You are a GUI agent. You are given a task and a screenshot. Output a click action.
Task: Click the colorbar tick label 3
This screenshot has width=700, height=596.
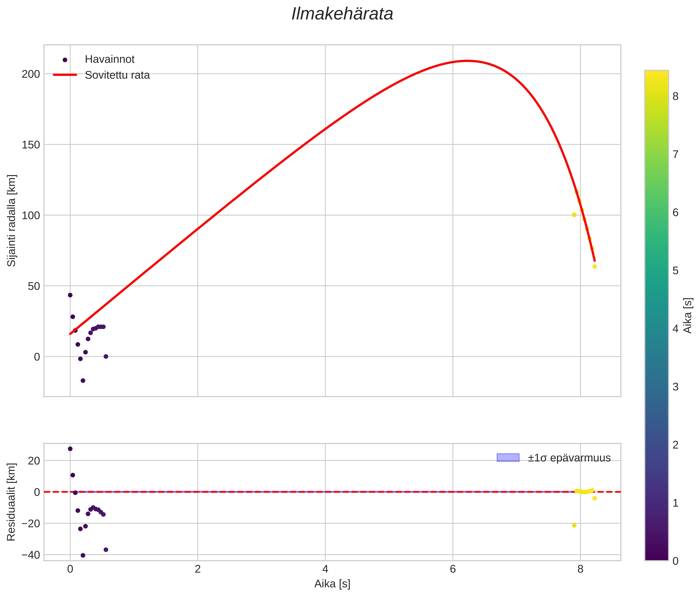pyautogui.click(x=675, y=387)
